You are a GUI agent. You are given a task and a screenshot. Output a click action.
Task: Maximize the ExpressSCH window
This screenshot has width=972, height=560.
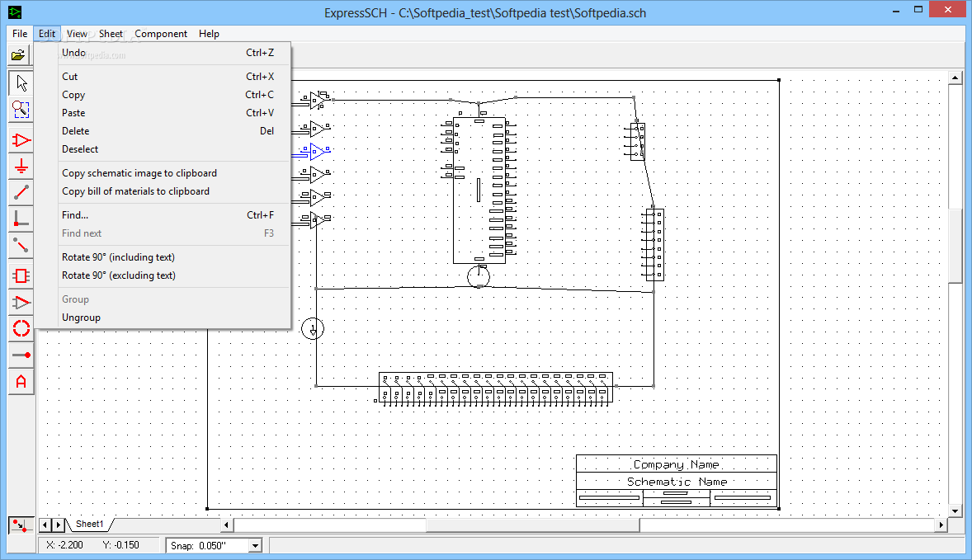[918, 11]
